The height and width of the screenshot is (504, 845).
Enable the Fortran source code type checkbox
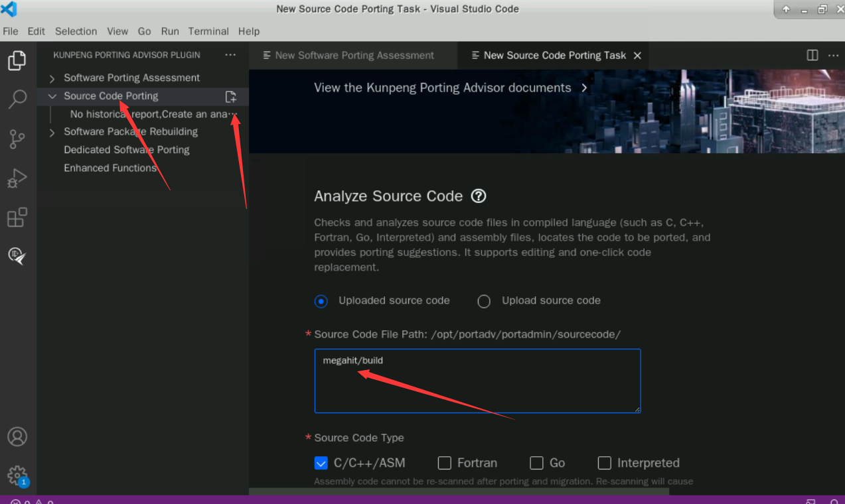click(445, 463)
